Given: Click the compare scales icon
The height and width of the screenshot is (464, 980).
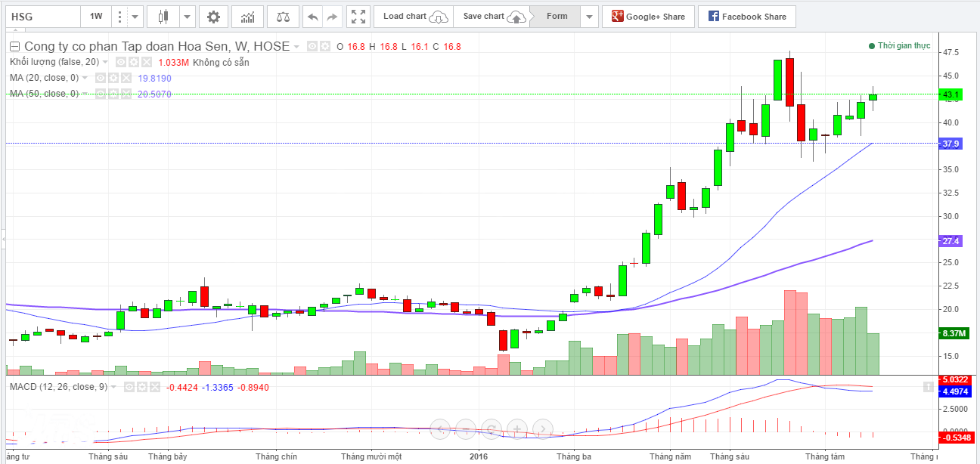Looking at the screenshot, I should [x=283, y=17].
